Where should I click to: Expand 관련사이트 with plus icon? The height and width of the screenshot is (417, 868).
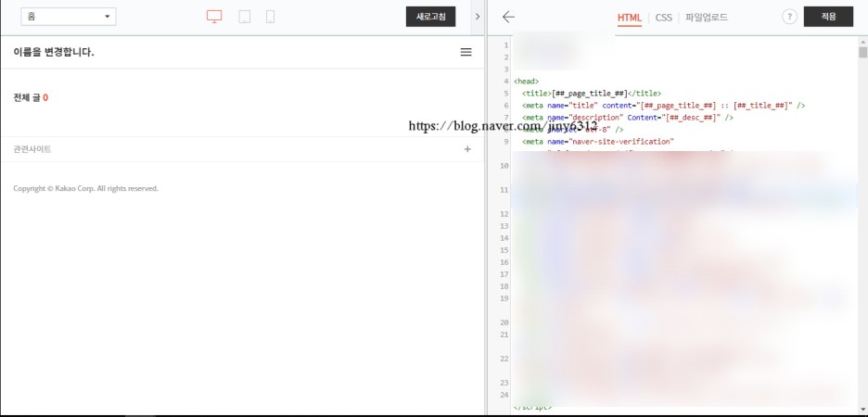(x=467, y=149)
